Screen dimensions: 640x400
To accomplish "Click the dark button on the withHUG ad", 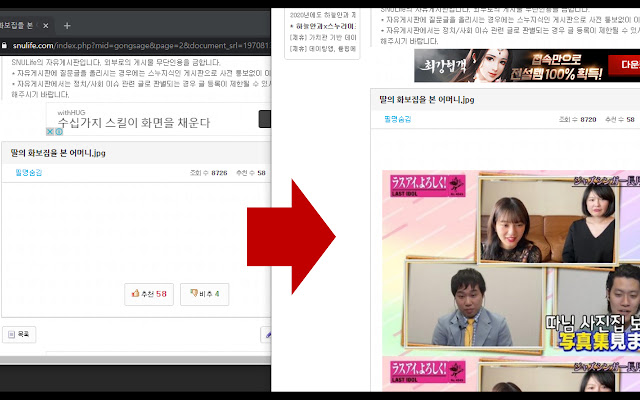I will (264, 119).
